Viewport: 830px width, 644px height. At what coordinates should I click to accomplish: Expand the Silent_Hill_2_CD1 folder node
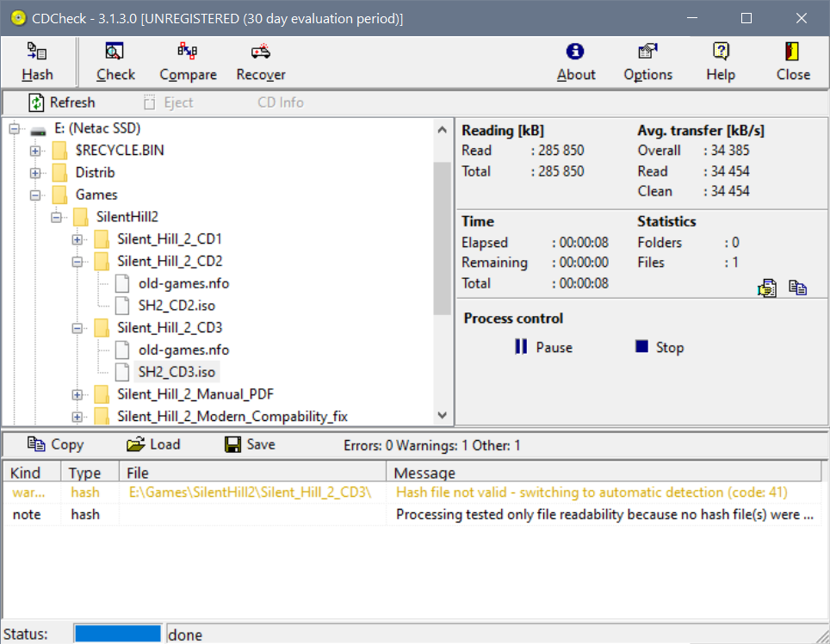click(x=77, y=239)
